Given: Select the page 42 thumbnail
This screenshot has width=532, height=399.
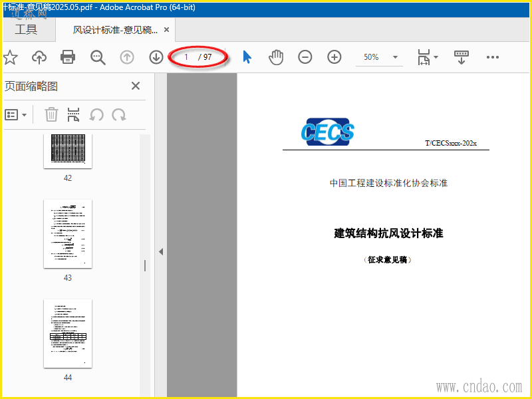Looking at the screenshot, I should pos(68,152).
